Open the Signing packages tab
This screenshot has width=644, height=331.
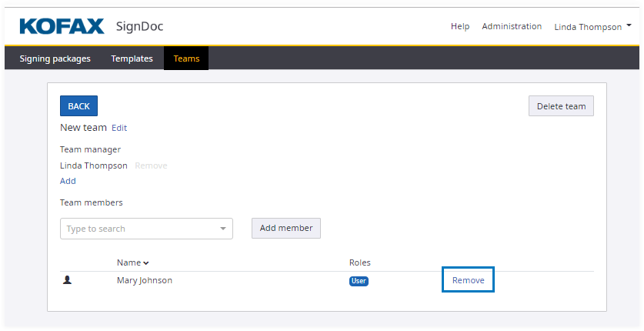55,59
